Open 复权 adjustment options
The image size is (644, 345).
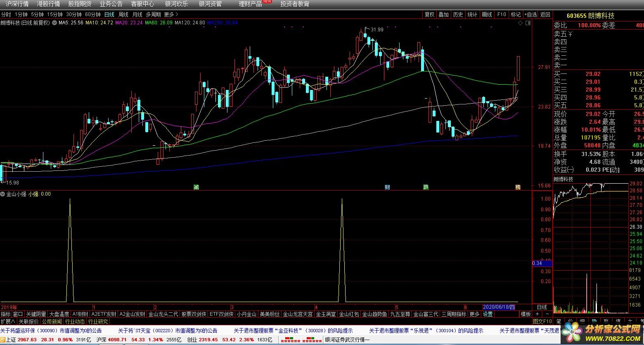pyautogui.click(x=429, y=14)
